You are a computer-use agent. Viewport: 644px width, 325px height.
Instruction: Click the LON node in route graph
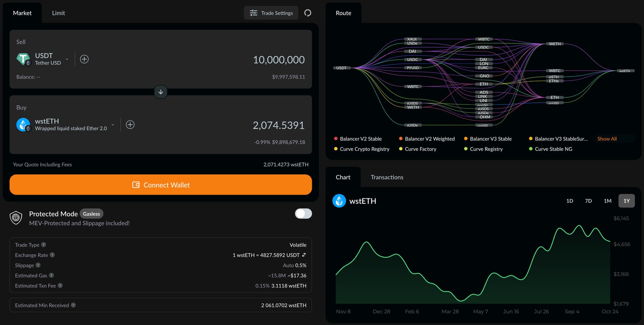[x=484, y=64]
